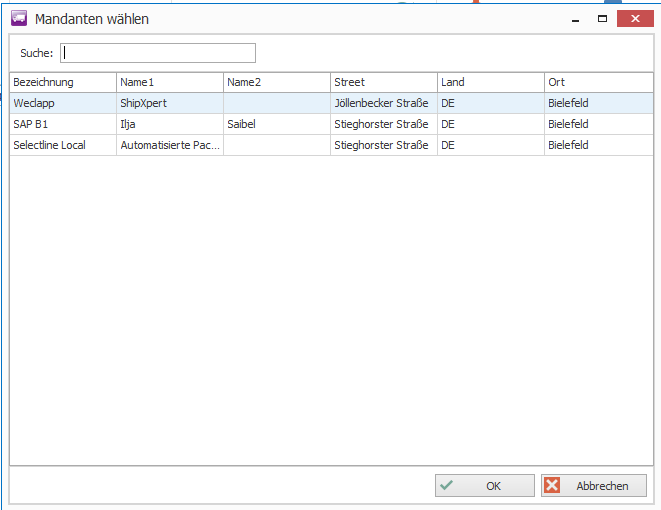Click DE in the Selectline Local row

click(x=491, y=145)
